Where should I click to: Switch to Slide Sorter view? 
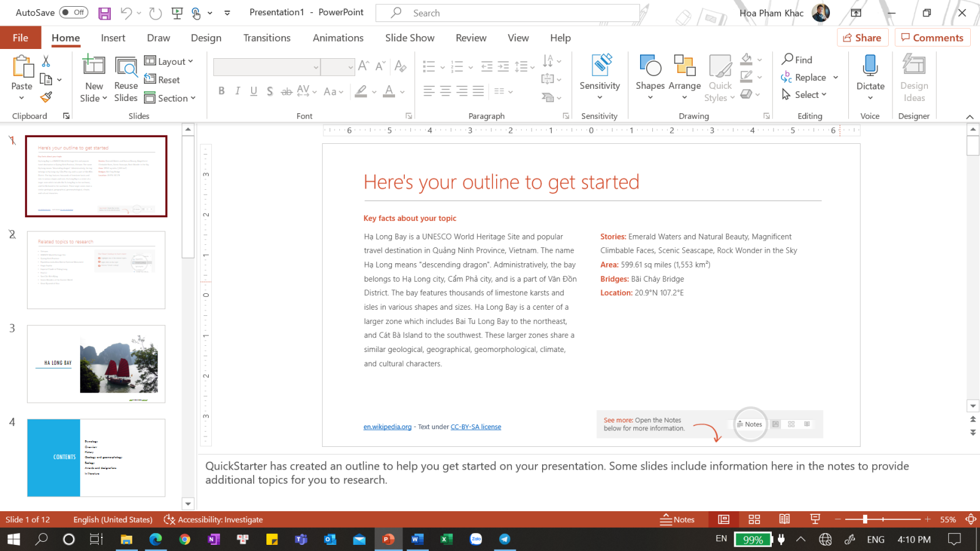coord(754,519)
